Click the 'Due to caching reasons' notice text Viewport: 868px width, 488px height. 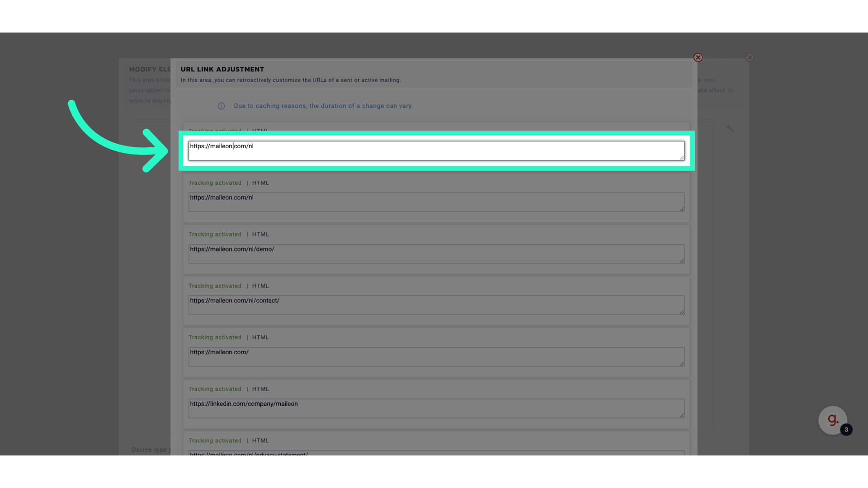click(323, 106)
